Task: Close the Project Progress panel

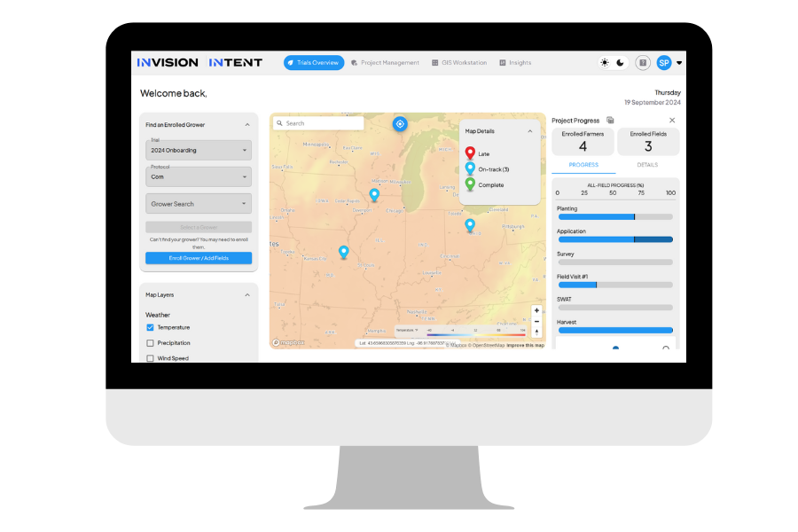Action: [672, 120]
